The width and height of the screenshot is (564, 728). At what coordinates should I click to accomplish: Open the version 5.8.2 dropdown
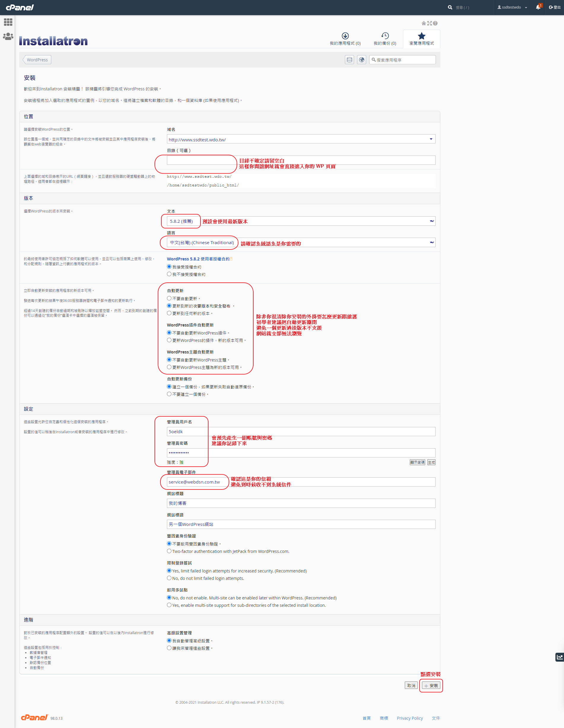click(x=301, y=221)
